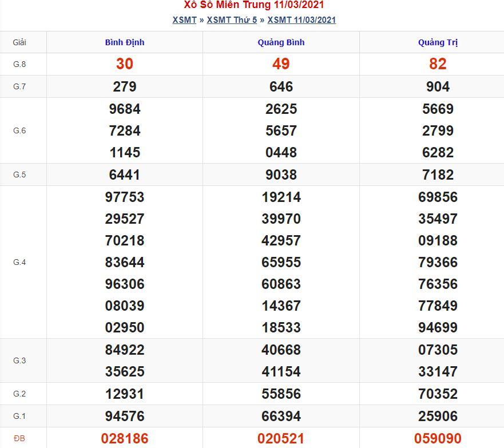Select the G.3 row label
504x448 pixels.
click(x=19, y=360)
